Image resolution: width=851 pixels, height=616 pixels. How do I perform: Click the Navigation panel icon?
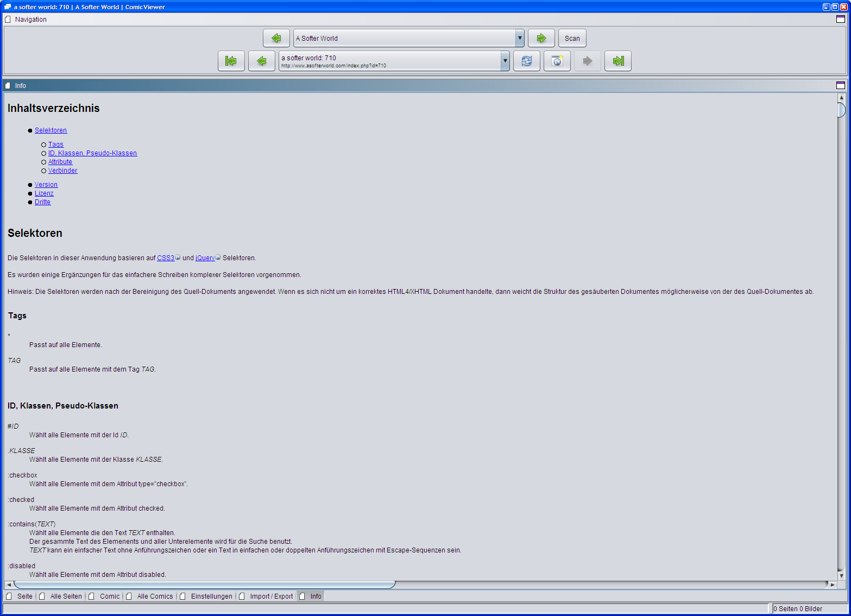click(8, 19)
